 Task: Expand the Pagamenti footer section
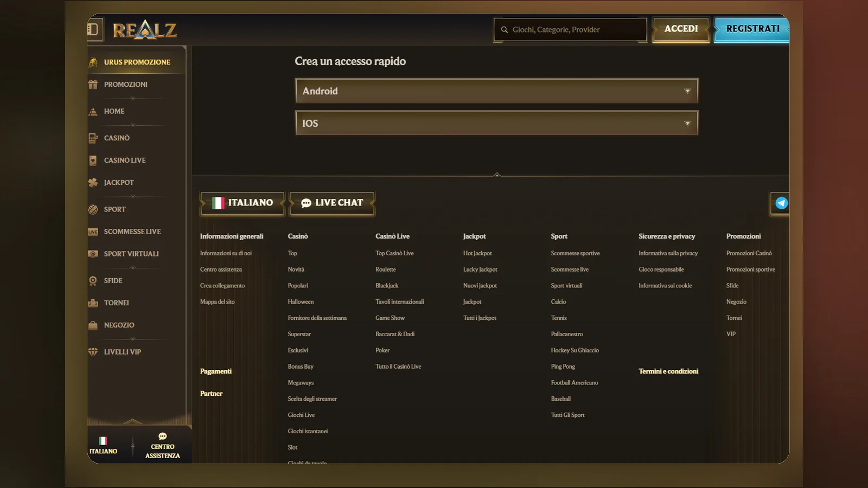(216, 371)
